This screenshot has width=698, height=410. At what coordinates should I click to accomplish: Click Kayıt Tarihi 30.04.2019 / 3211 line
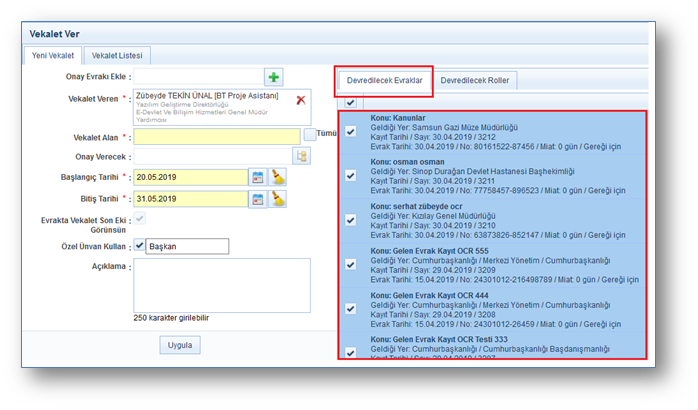[433, 181]
